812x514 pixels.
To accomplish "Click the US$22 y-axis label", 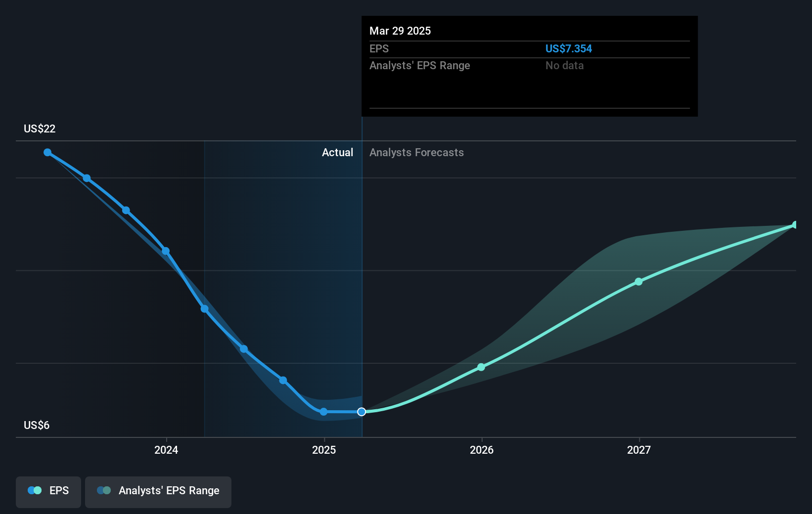I will pos(40,128).
